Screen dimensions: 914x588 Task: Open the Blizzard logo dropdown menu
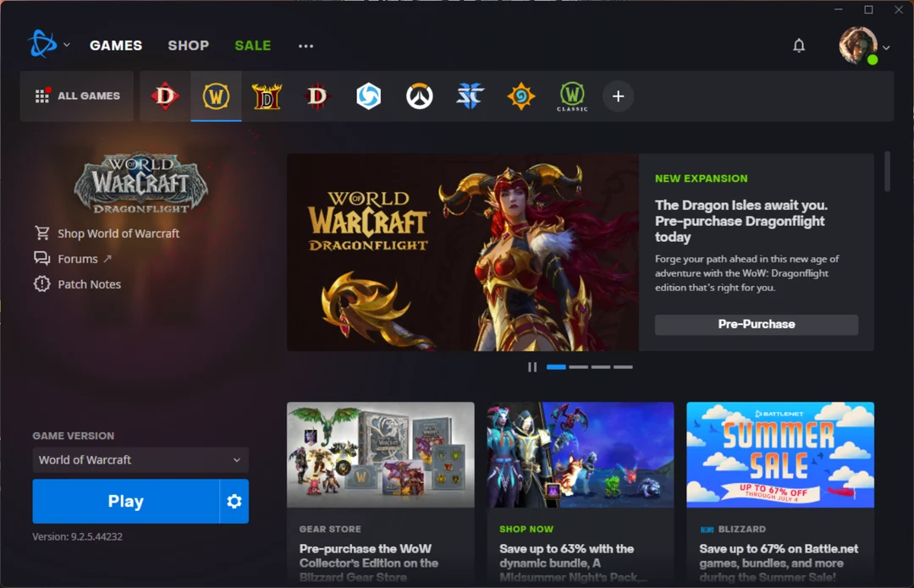[47, 45]
